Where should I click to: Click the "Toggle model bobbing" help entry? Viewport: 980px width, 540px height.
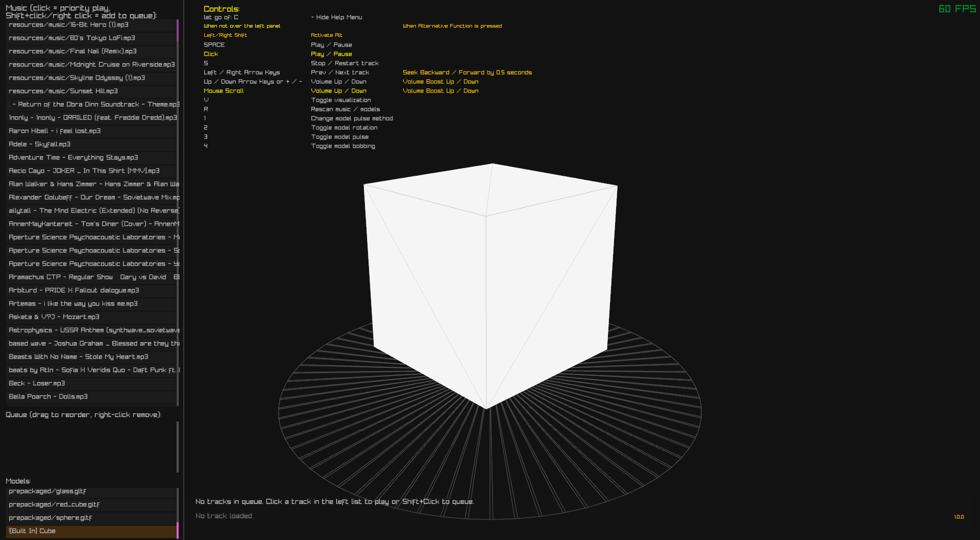(343, 146)
